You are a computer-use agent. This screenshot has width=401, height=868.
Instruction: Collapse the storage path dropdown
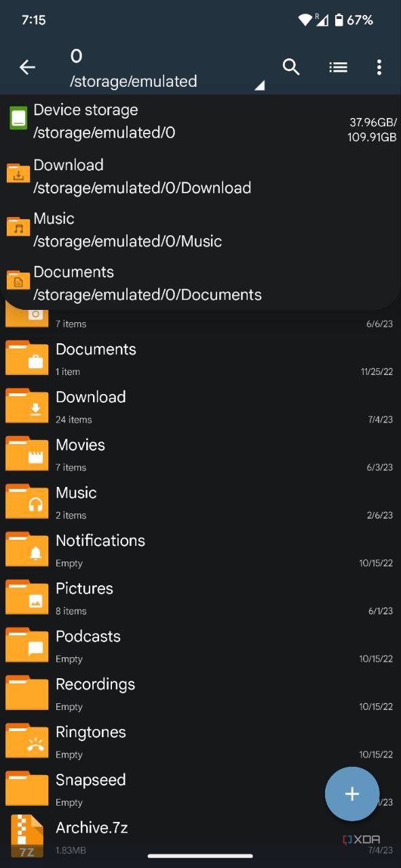(259, 85)
